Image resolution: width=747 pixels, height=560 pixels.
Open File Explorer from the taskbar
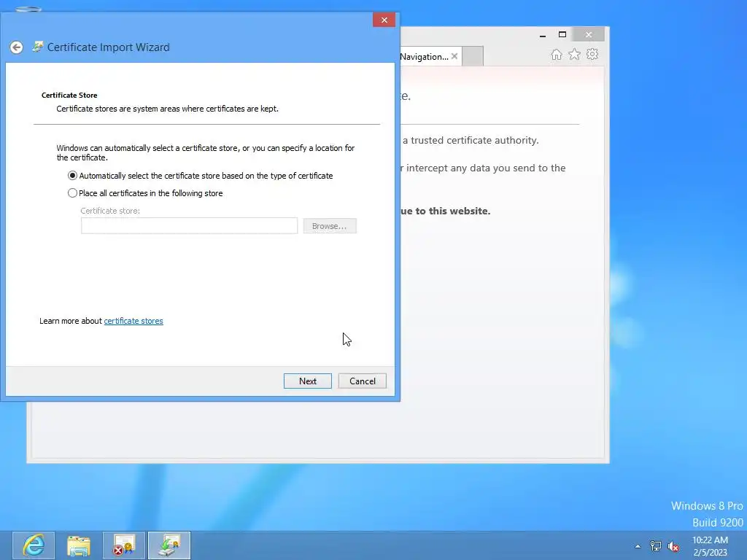[79, 545]
